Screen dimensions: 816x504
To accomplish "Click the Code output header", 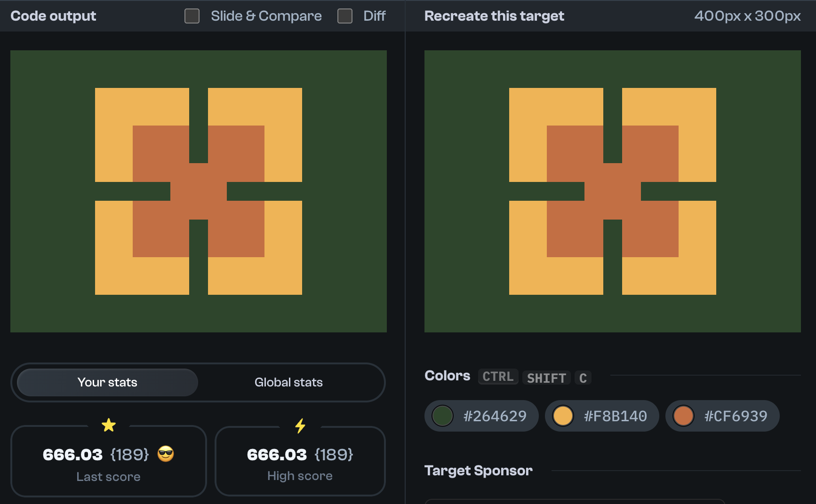I will [53, 16].
